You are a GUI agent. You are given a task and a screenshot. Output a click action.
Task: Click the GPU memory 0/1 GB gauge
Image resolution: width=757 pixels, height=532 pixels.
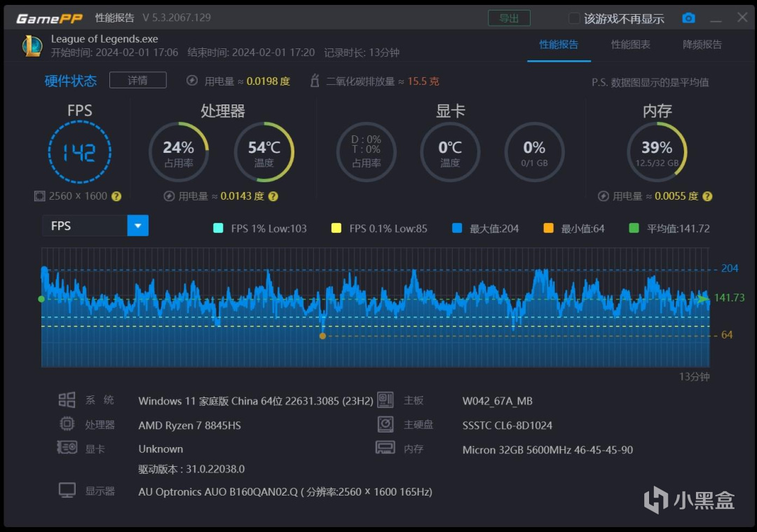[x=534, y=152]
